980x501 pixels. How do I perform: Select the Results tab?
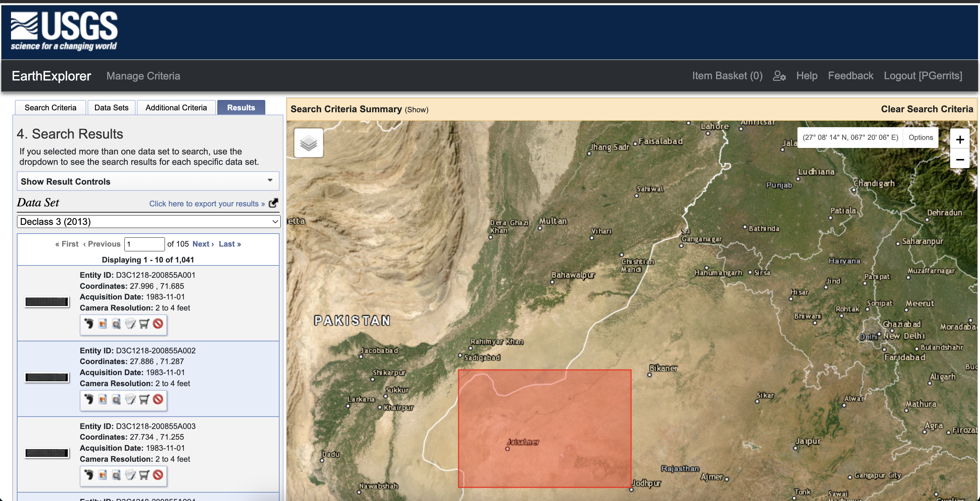pos(241,107)
